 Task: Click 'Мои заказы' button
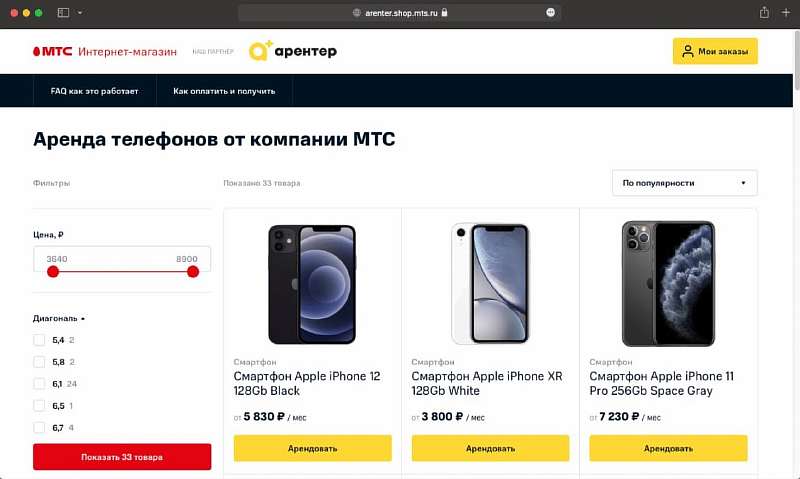point(715,51)
